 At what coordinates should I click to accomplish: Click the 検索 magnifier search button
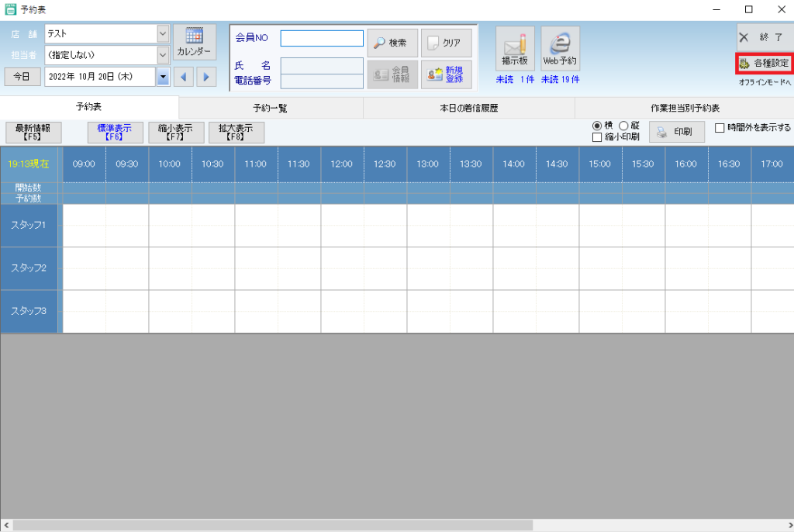point(392,43)
